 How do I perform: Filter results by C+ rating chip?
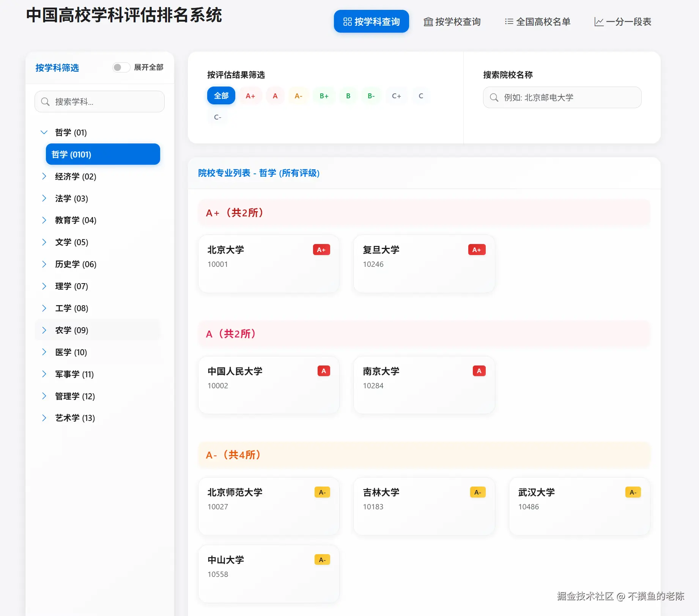tap(397, 96)
